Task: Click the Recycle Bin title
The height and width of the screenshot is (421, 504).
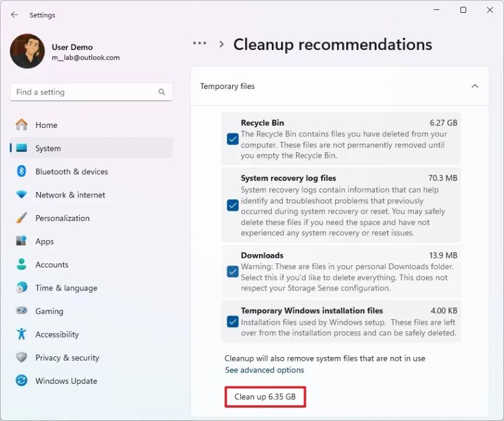Action: [262, 122]
